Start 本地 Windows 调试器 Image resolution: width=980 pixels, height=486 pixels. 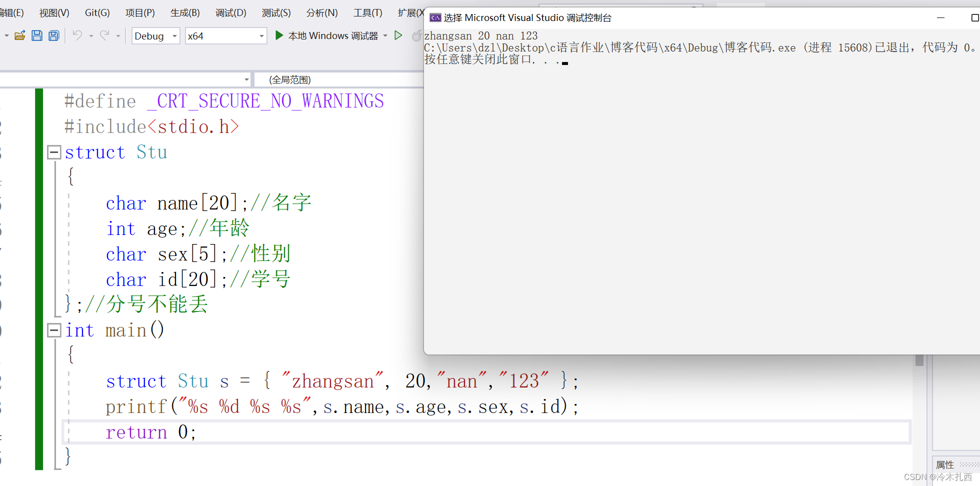click(326, 35)
